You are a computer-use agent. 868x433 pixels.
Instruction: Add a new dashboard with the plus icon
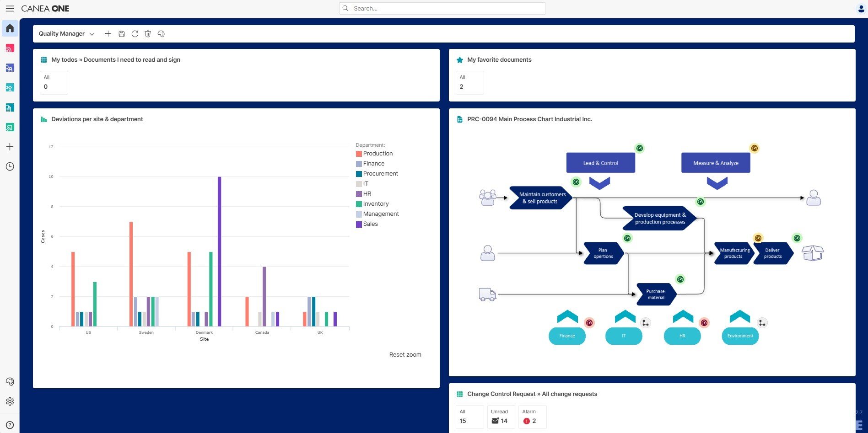(108, 33)
